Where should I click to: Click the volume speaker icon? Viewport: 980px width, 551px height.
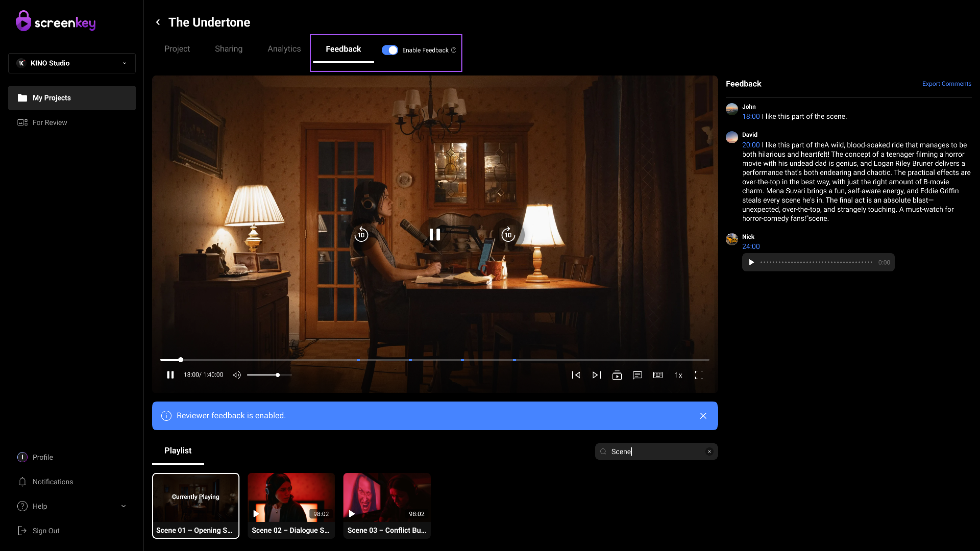click(237, 375)
